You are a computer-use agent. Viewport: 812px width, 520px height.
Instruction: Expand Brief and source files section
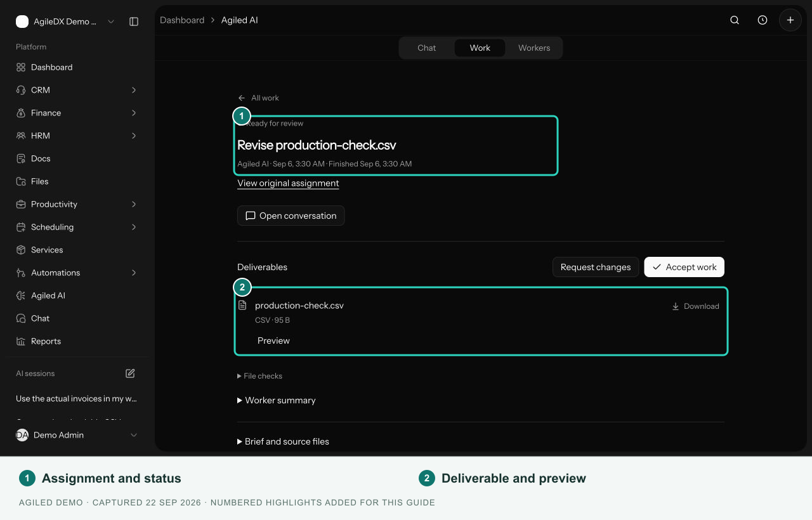coord(283,441)
